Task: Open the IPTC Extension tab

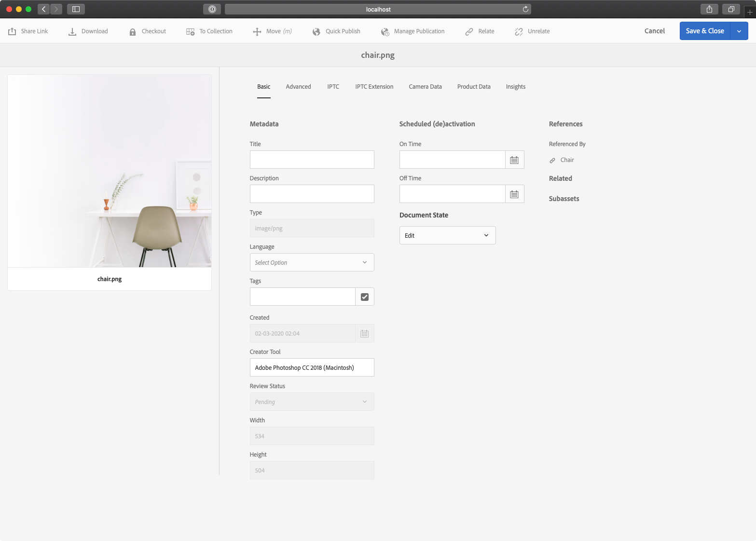Action: pos(374,87)
